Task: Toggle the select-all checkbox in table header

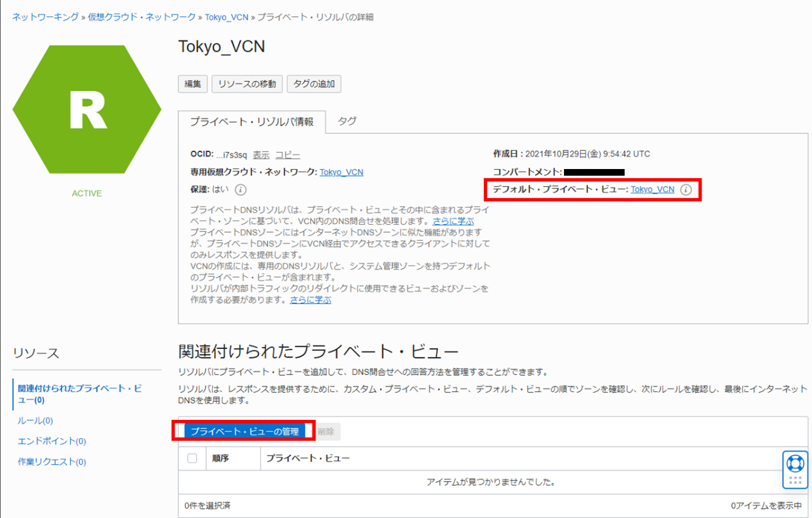Action: (x=192, y=458)
